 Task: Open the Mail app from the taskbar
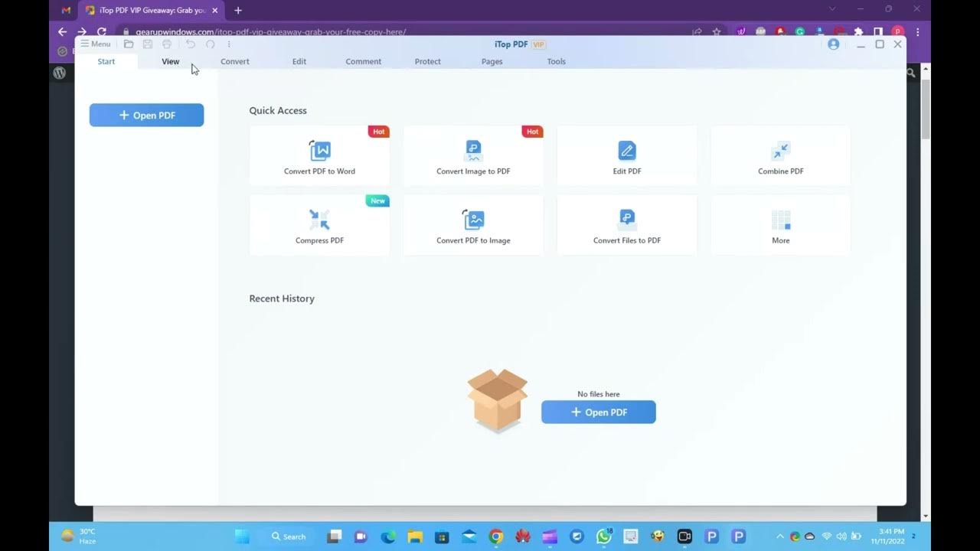469,536
